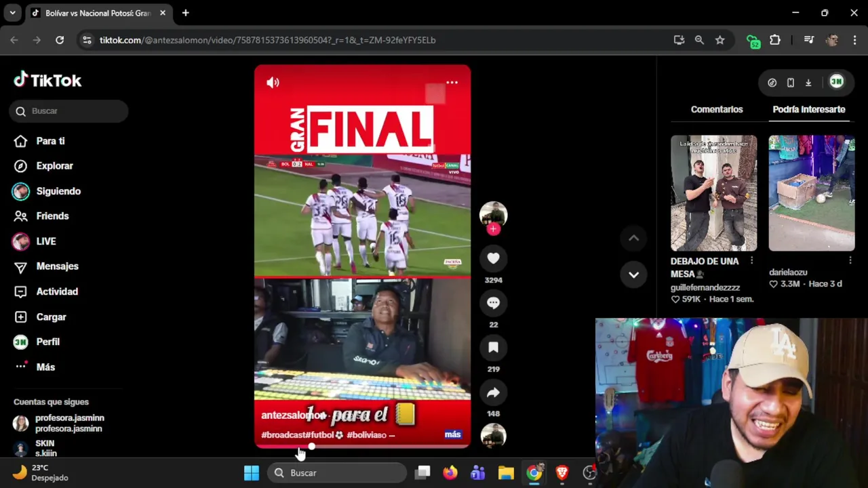Switch to the Podría interesarte tab

(x=809, y=109)
